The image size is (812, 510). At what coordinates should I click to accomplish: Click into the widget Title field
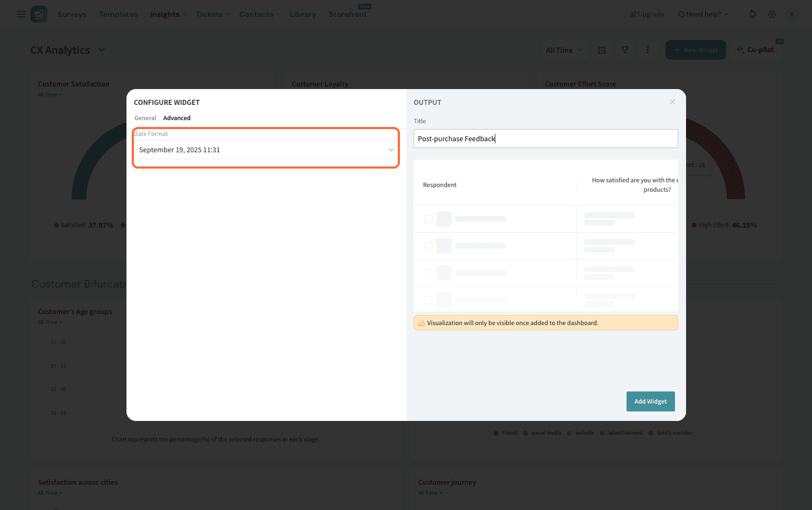(x=545, y=139)
